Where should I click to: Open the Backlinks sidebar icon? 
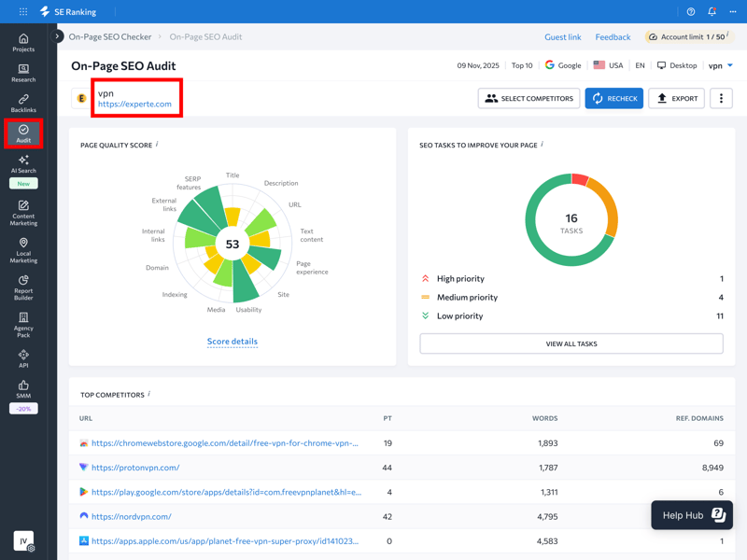click(23, 104)
